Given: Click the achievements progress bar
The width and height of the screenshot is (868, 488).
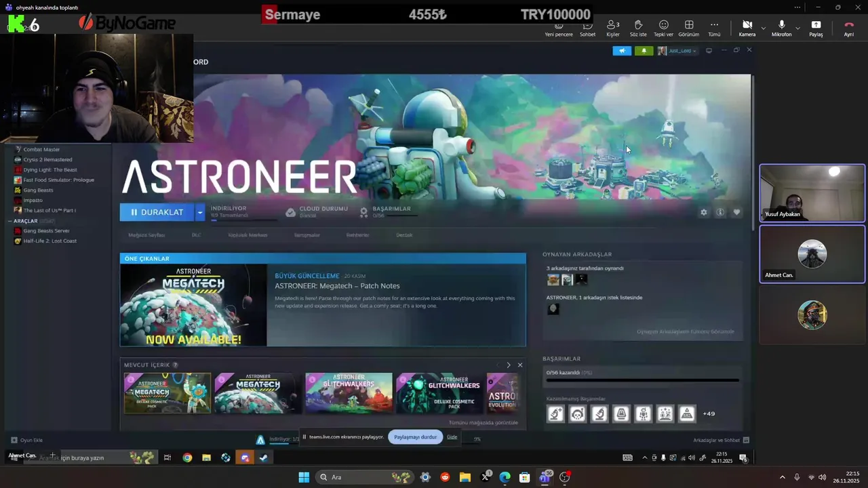Looking at the screenshot, I should coord(642,380).
